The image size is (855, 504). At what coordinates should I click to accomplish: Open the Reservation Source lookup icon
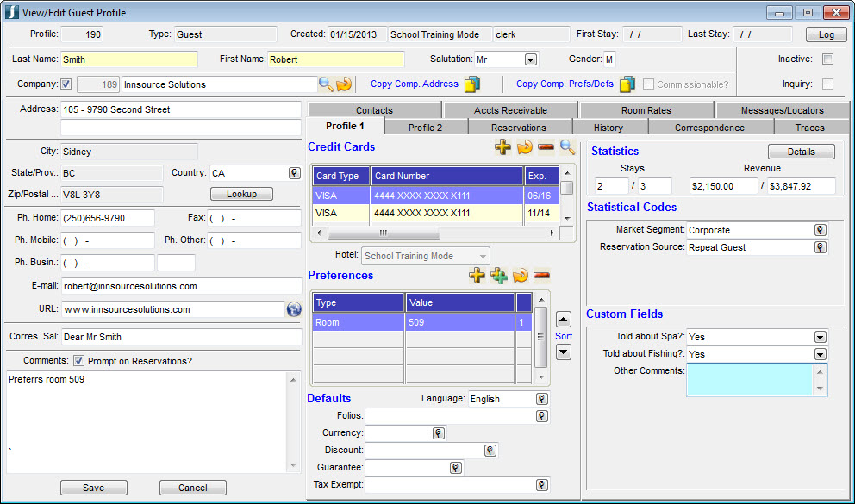pos(821,247)
